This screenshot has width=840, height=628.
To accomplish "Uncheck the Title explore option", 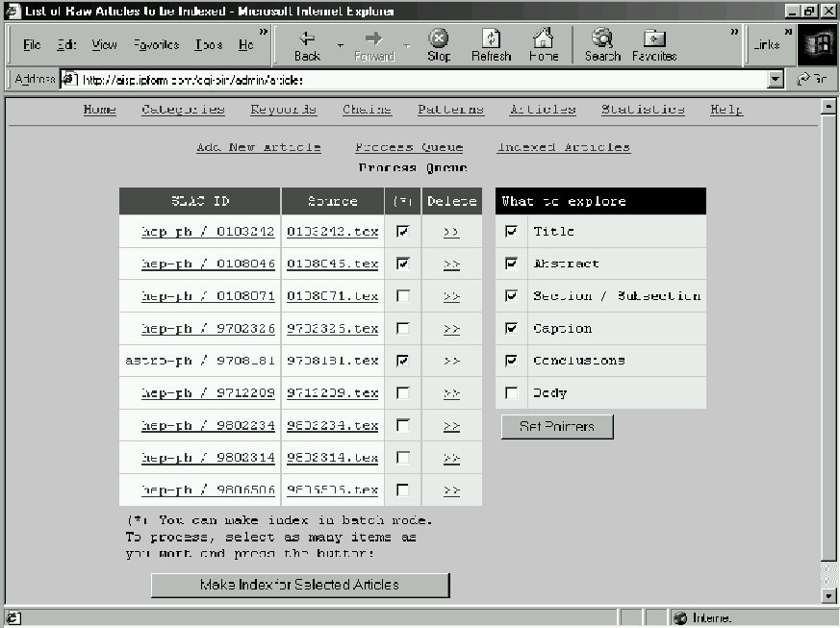I will pos(512,231).
